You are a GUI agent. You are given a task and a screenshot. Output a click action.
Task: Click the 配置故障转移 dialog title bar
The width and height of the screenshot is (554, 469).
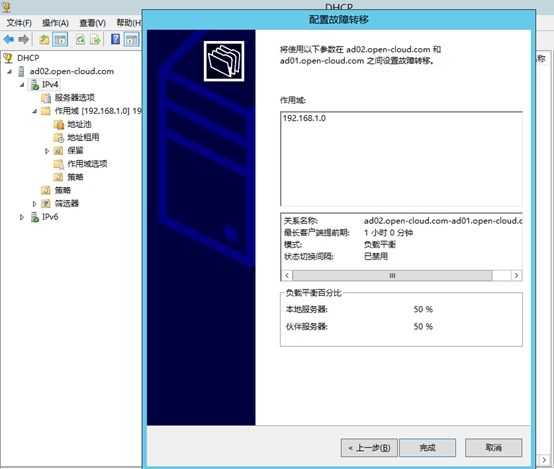339,20
